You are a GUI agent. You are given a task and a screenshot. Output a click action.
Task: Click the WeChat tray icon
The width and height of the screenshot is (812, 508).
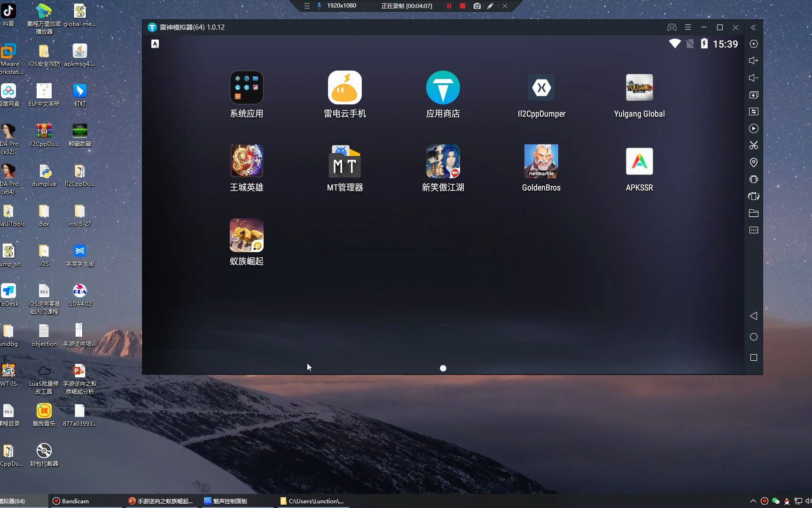[x=776, y=501]
